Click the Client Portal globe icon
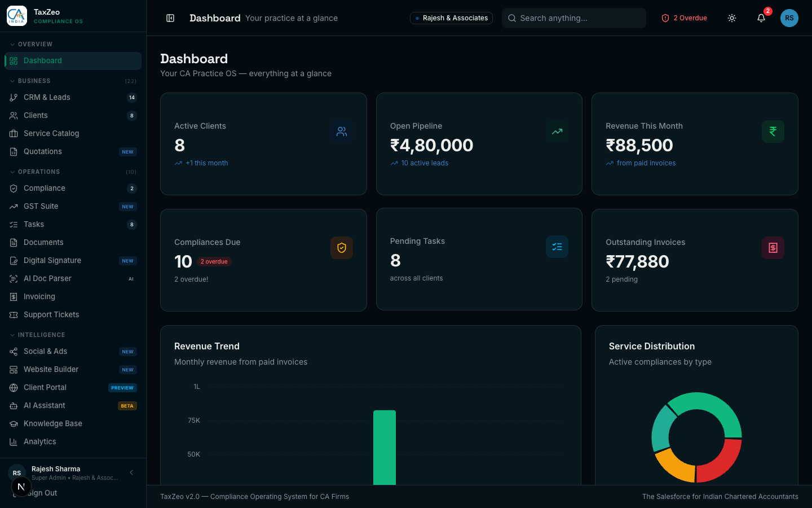Screen dimensions: 812x508 pos(14,388)
